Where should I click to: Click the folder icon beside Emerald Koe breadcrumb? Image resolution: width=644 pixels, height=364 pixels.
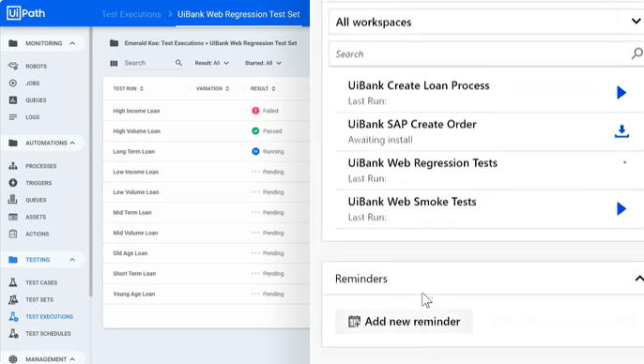[115, 43]
